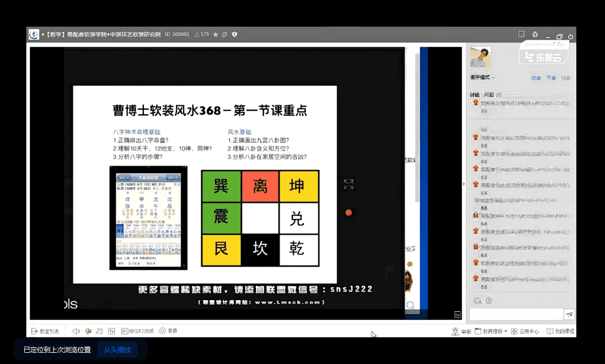The image size is (605, 364).
Task: Expand the 教育模板 dropdown menu
Action: coord(491,332)
